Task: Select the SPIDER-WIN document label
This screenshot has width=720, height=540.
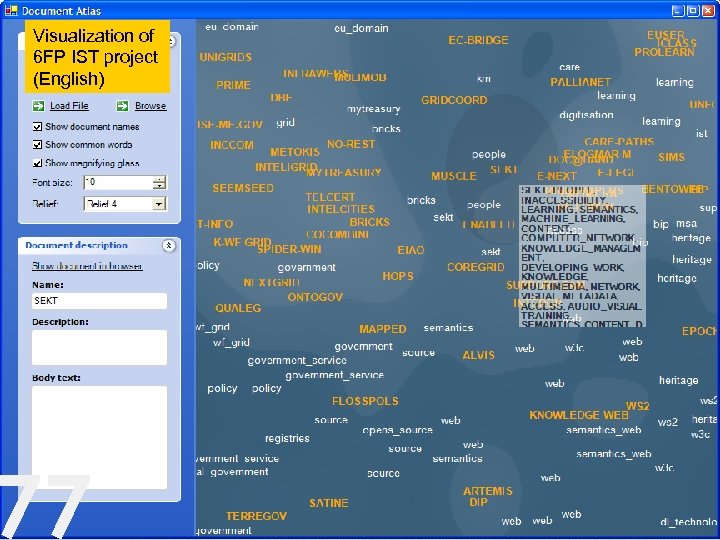Action: pos(289,249)
